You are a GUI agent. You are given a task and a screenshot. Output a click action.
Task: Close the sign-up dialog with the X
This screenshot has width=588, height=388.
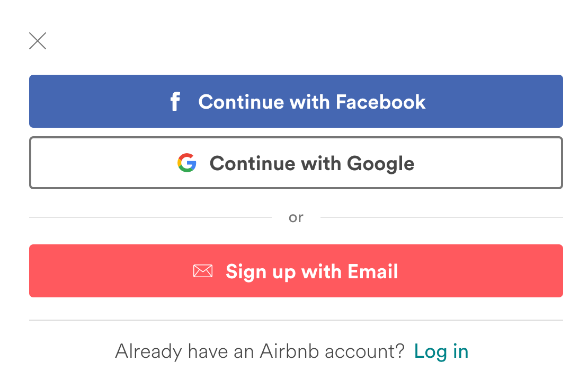point(38,41)
